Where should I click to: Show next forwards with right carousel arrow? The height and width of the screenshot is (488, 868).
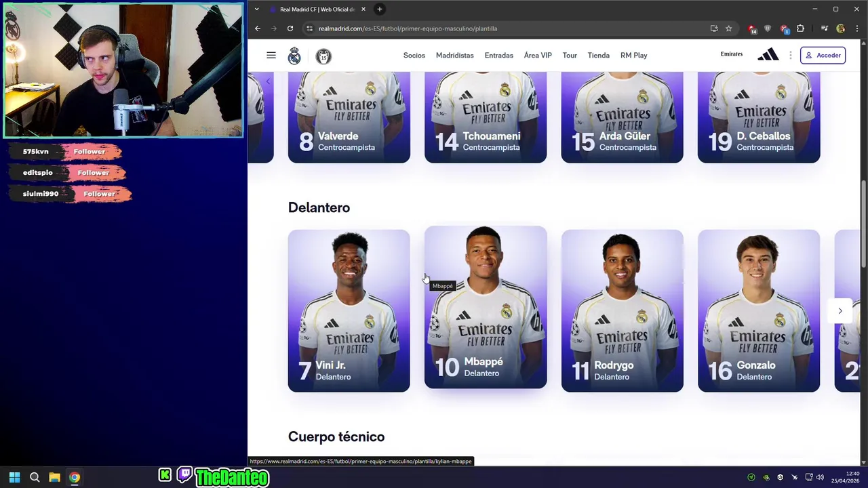pos(840,310)
